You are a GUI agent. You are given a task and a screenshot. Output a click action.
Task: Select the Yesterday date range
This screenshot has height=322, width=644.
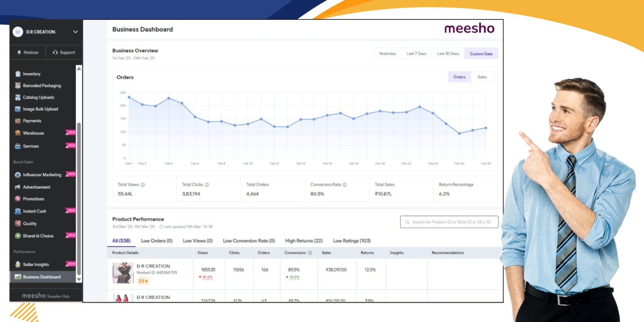[388, 54]
